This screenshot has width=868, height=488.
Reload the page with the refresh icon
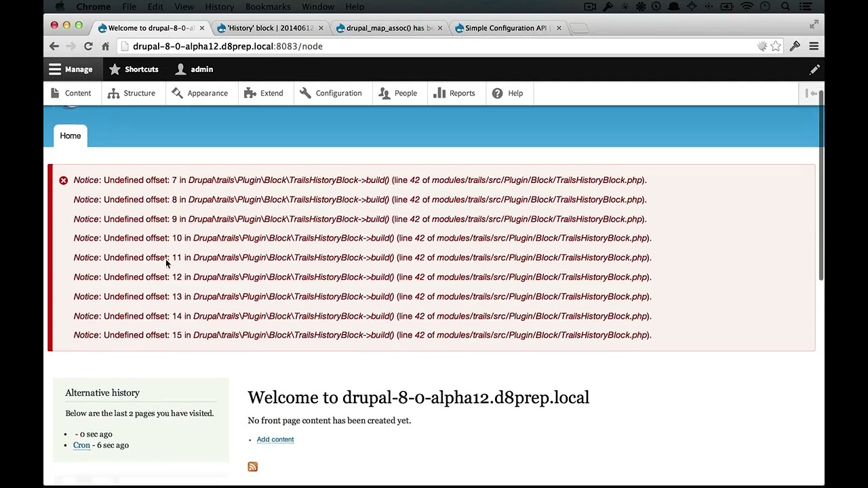[88, 46]
